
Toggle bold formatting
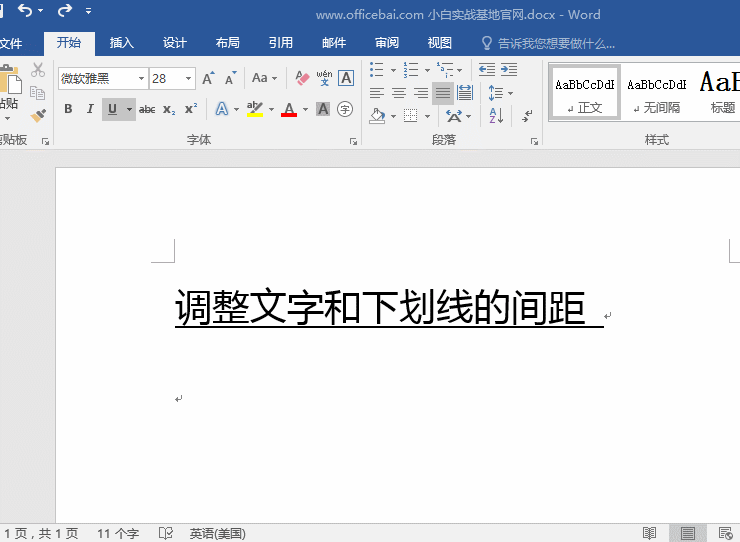pos(68,109)
